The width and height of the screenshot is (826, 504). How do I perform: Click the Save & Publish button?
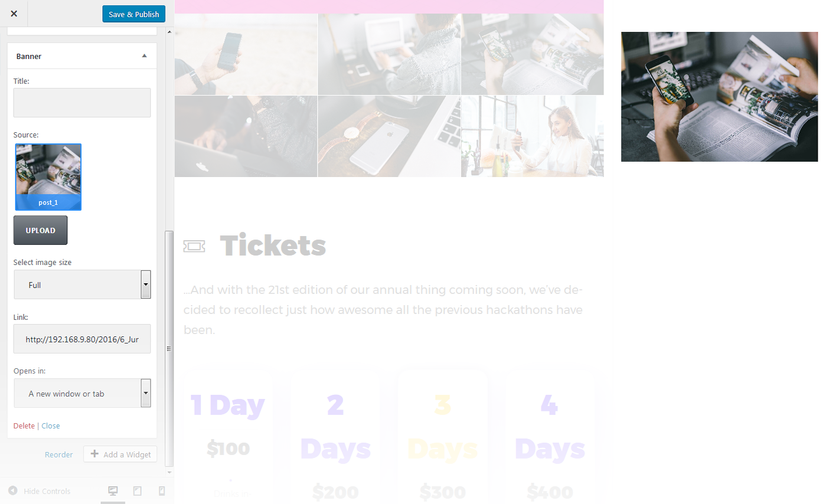click(134, 14)
